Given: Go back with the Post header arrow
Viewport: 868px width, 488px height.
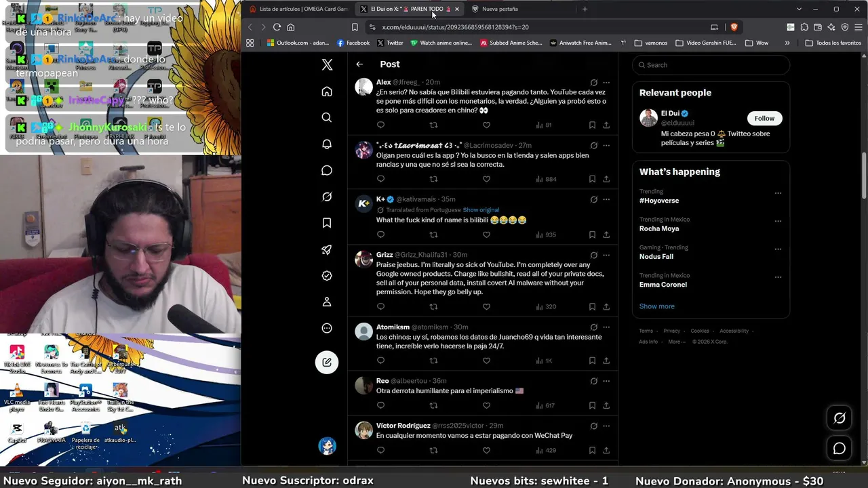Looking at the screenshot, I should 359,64.
